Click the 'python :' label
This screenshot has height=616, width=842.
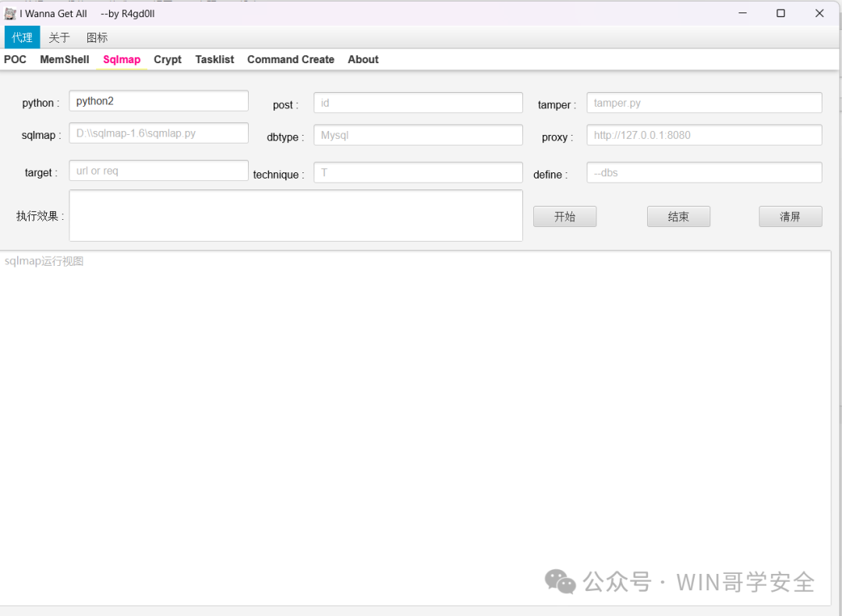(41, 103)
